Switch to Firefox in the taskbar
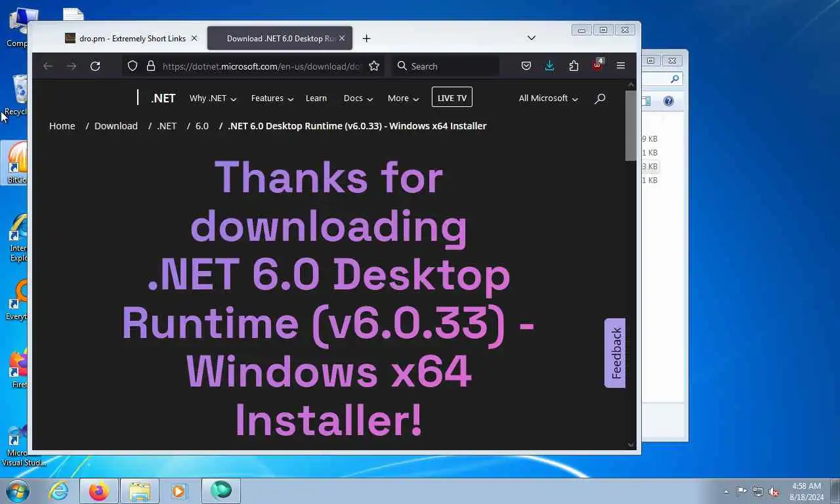 99,491
